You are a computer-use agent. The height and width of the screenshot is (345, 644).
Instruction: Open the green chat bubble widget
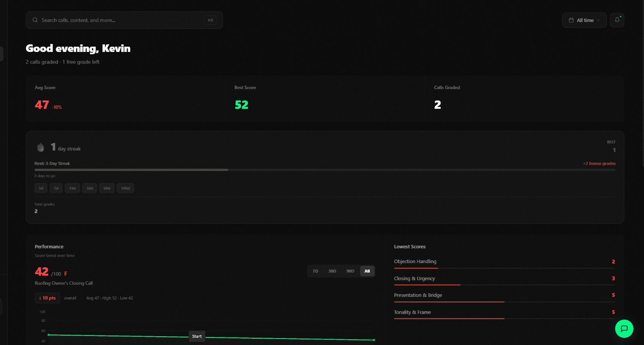[x=624, y=328]
